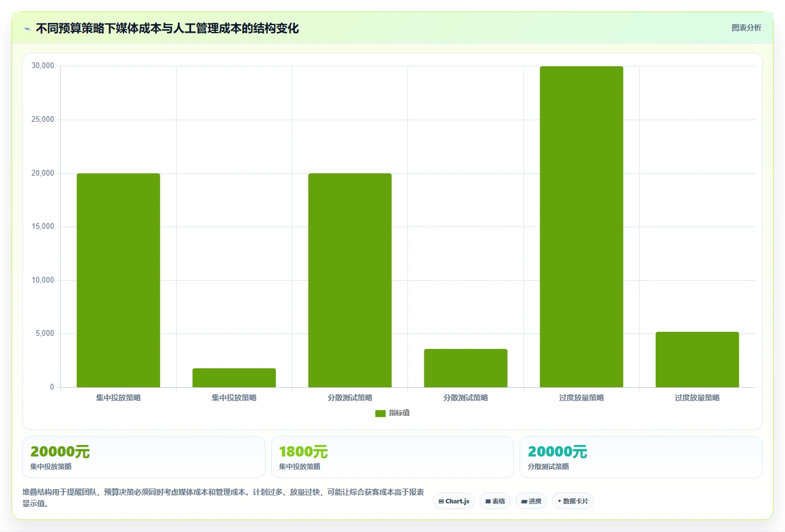Click the 进度 chip label text
Image resolution: width=785 pixels, height=532 pixels.
pos(535,502)
